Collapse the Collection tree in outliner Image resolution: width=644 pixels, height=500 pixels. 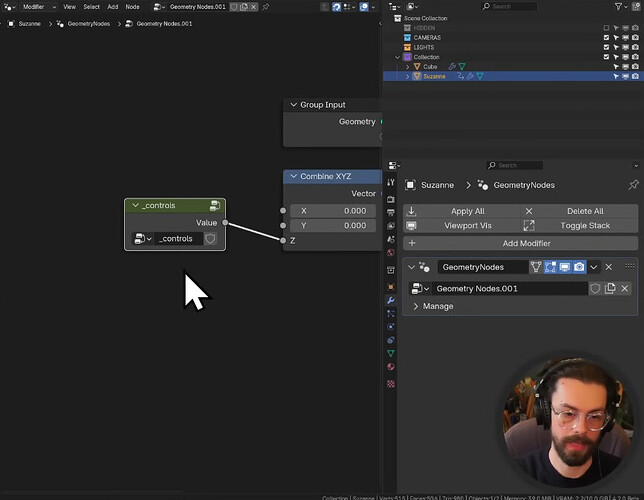398,57
